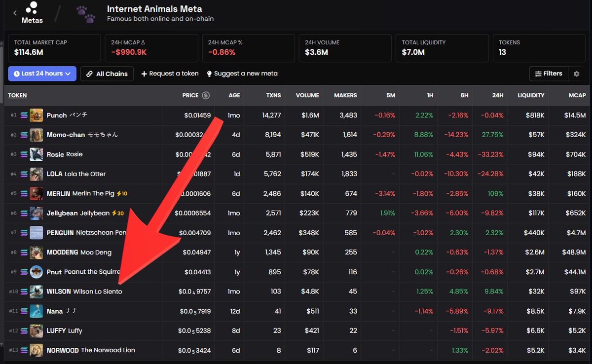The height and width of the screenshot is (364, 592).
Task: Open the LOLA Lola the Otter token name
Action: point(76,174)
